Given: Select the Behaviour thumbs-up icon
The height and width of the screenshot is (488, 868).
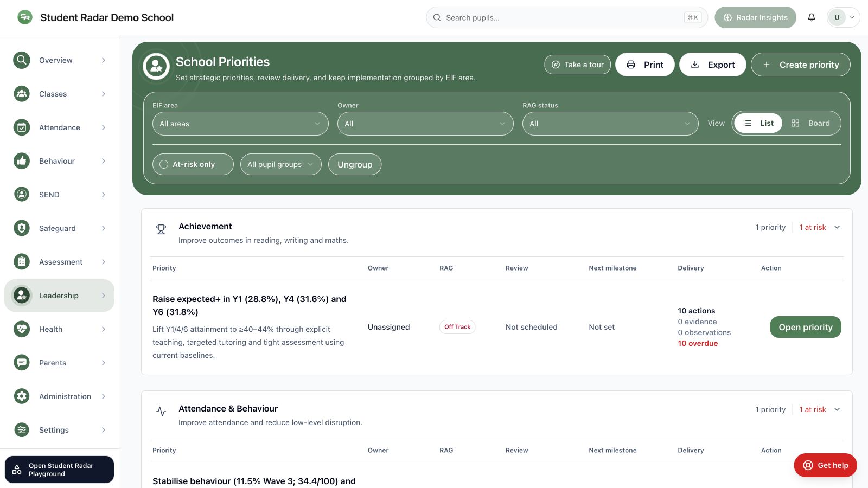Looking at the screenshot, I should pos(22,161).
